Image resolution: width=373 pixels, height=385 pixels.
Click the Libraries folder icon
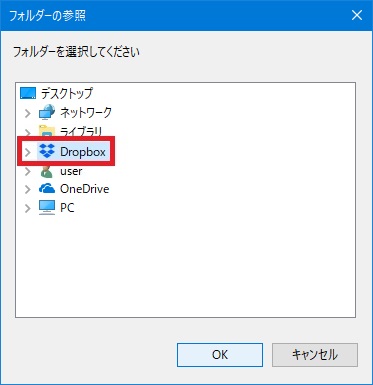47,131
